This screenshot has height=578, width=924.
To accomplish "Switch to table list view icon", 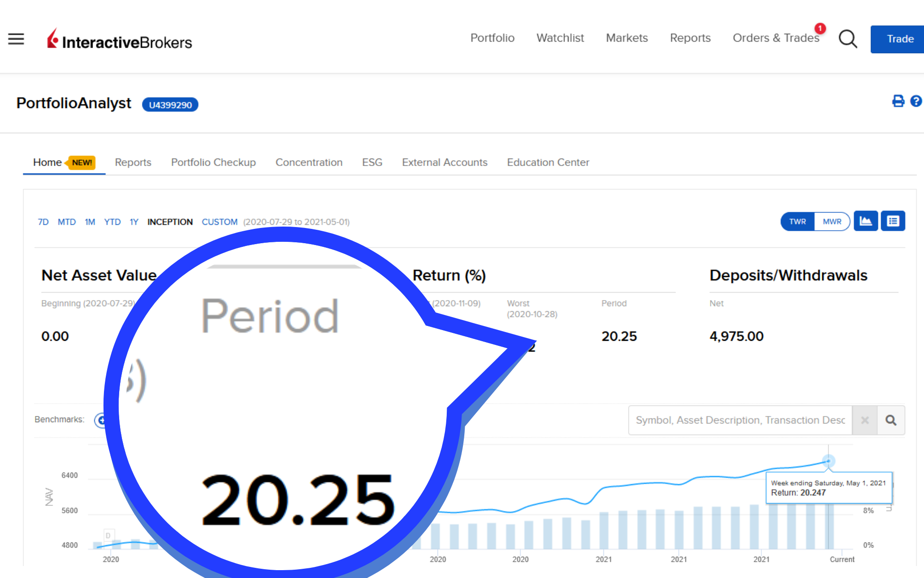I will pos(893,221).
